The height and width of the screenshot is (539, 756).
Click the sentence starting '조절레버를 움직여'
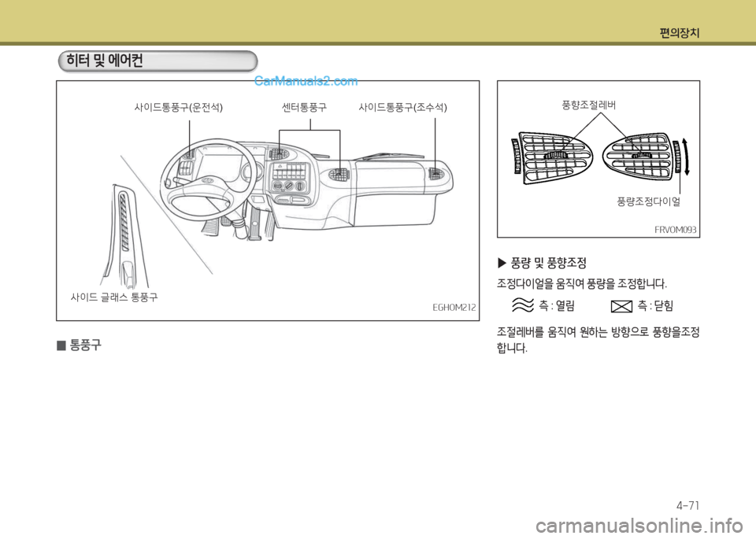(x=598, y=340)
